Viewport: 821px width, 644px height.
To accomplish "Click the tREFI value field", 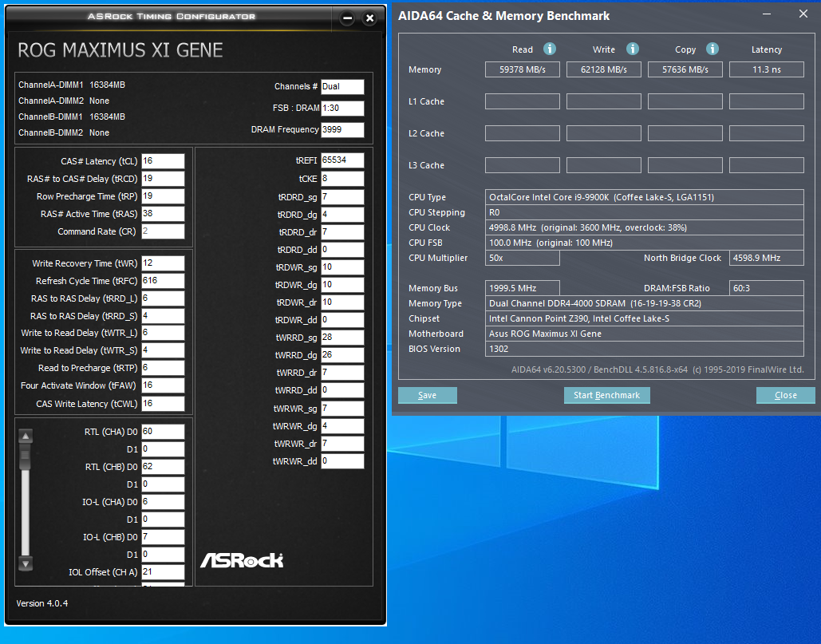I will coord(342,160).
